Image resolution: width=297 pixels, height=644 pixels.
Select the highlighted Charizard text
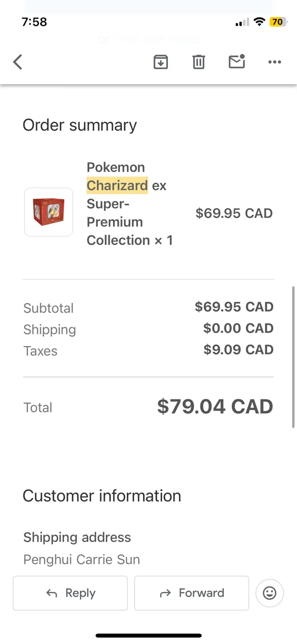[117, 185]
